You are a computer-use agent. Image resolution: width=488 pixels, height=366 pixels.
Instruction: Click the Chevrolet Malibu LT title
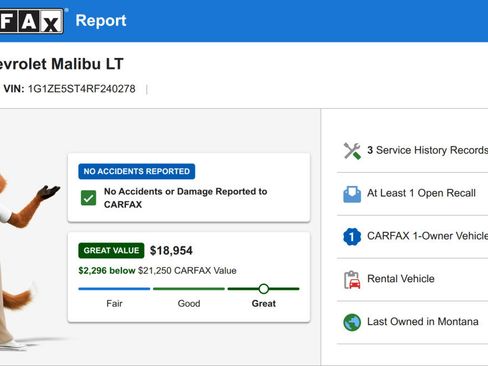(x=62, y=64)
